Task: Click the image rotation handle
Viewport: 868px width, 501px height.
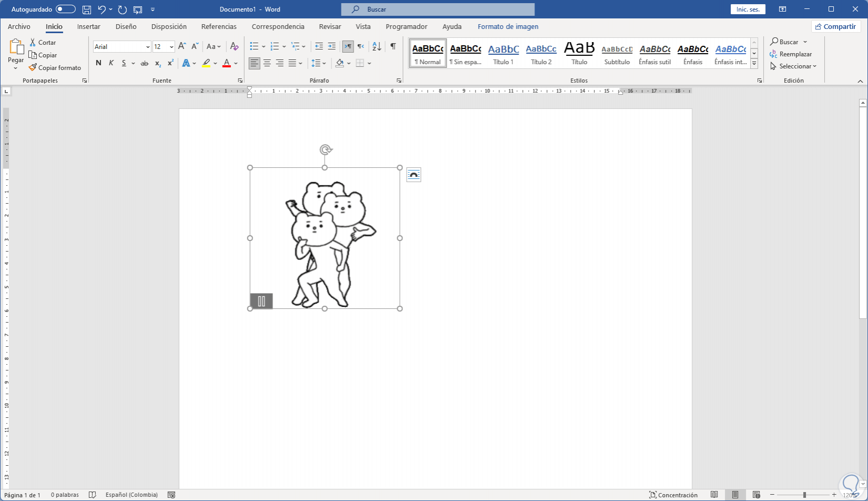Action: coord(326,150)
